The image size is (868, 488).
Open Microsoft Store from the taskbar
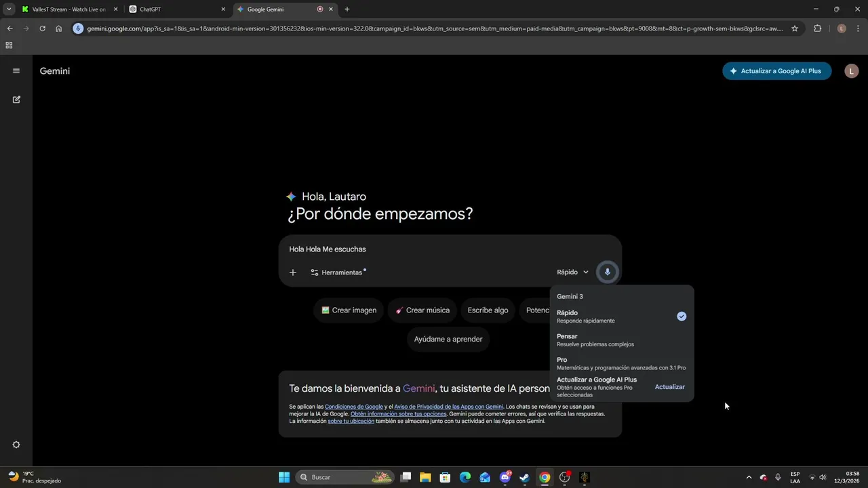[x=445, y=477]
